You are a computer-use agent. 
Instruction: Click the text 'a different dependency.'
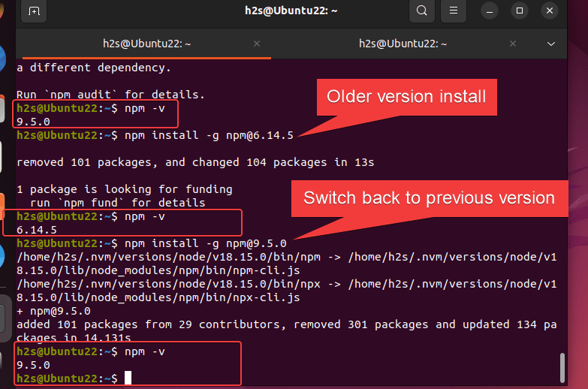[94, 68]
